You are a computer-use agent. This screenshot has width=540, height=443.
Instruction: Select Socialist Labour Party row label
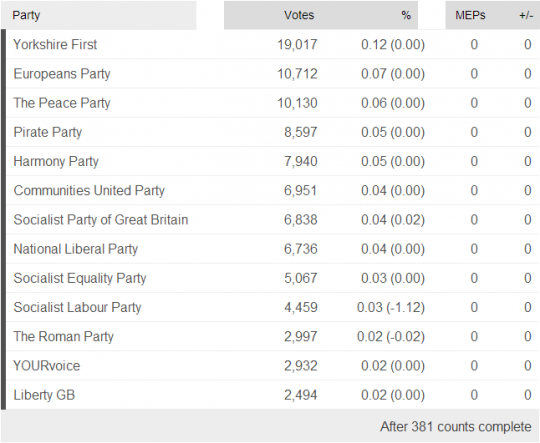77,307
